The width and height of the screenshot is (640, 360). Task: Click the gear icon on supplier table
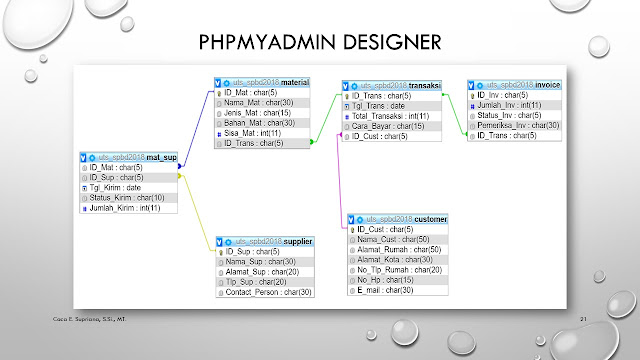(x=228, y=242)
